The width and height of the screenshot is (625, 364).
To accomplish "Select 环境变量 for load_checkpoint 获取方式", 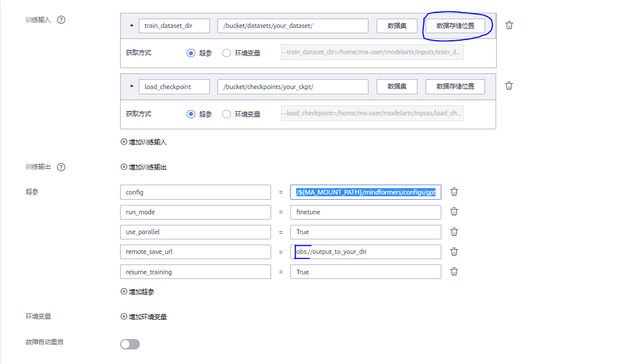I will click(x=226, y=114).
